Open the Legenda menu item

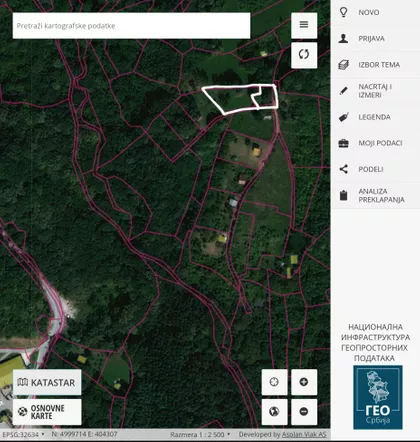click(x=375, y=117)
